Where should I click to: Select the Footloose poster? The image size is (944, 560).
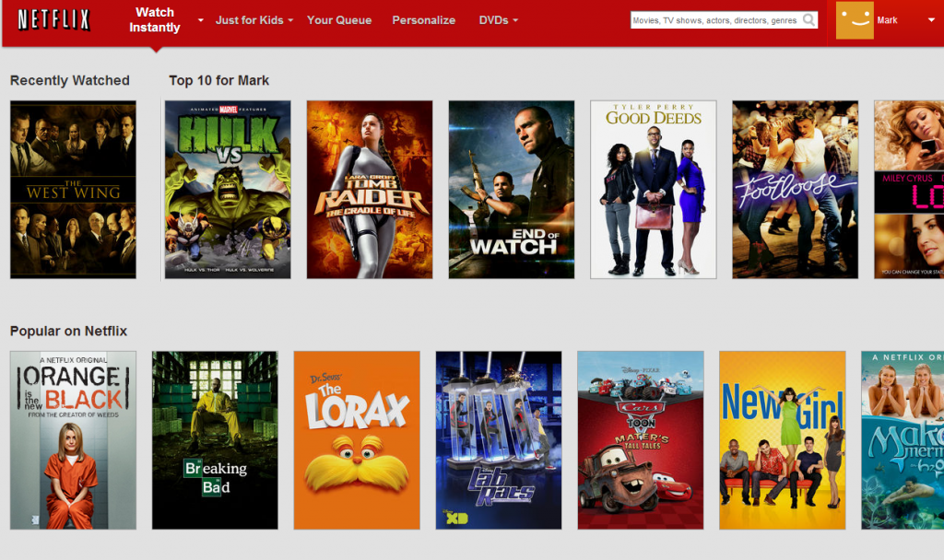[x=795, y=190]
